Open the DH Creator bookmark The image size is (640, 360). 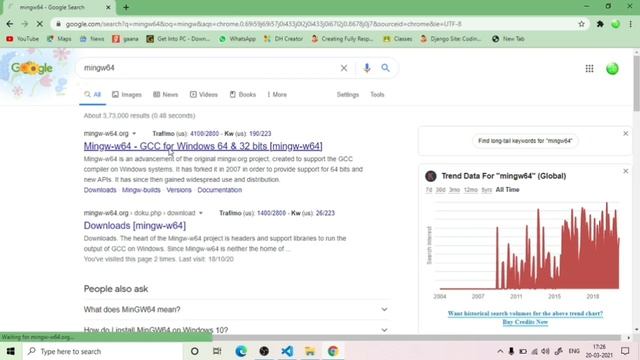[x=283, y=39]
